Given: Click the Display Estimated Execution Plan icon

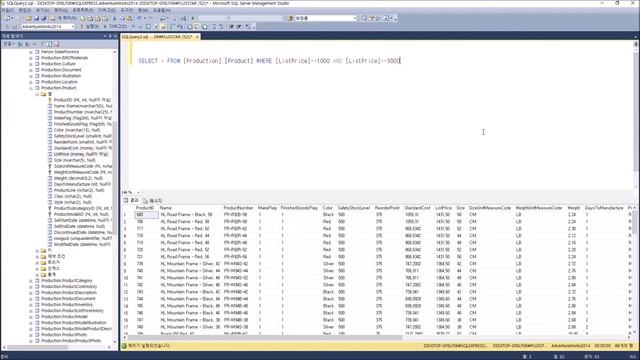Looking at the screenshot, I should 149,27.
